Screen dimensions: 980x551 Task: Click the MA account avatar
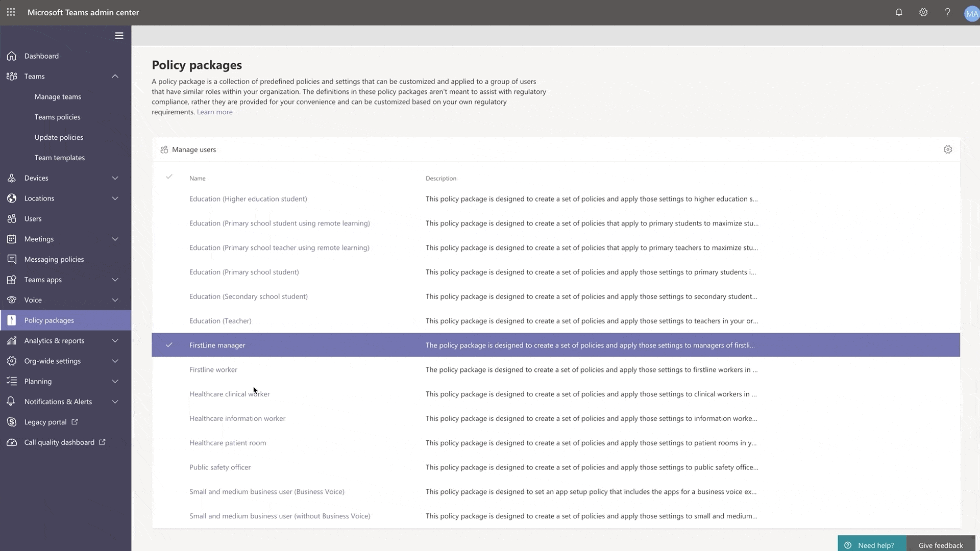(x=971, y=14)
